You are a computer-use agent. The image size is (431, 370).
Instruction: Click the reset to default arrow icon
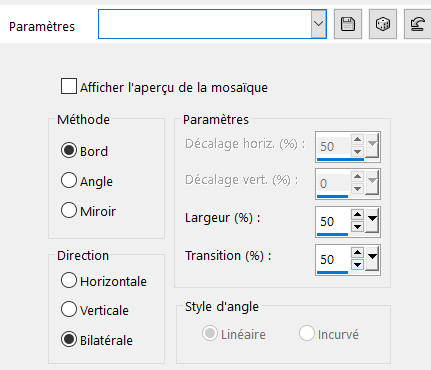(x=417, y=24)
